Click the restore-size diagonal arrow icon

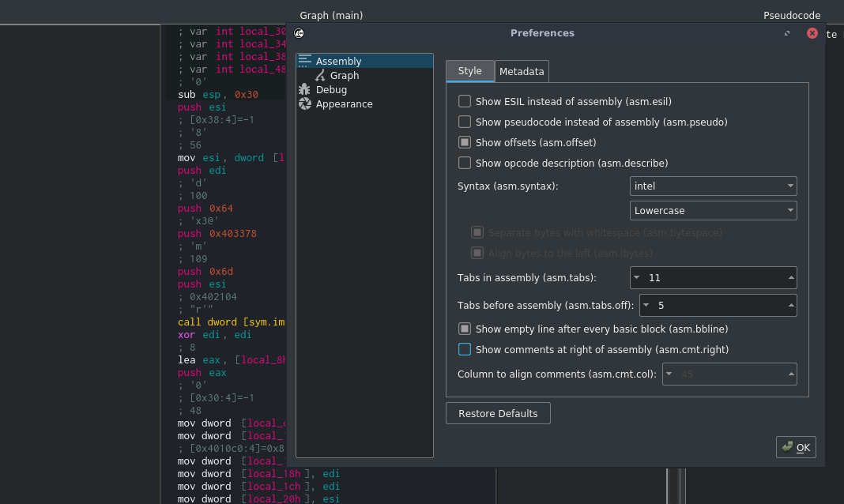pyautogui.click(x=786, y=33)
